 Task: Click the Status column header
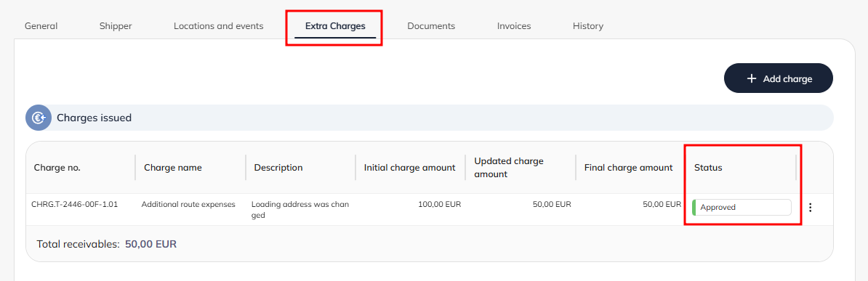point(708,168)
